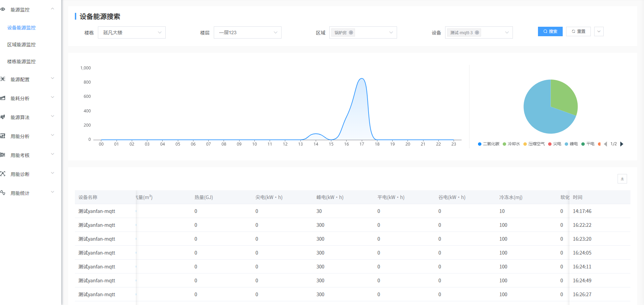Expand the 能源算法 menu group
Screen dimensions: 644x305
53,116
